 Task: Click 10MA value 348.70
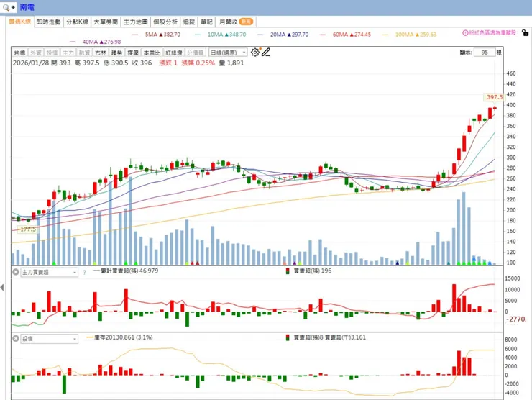(237, 35)
